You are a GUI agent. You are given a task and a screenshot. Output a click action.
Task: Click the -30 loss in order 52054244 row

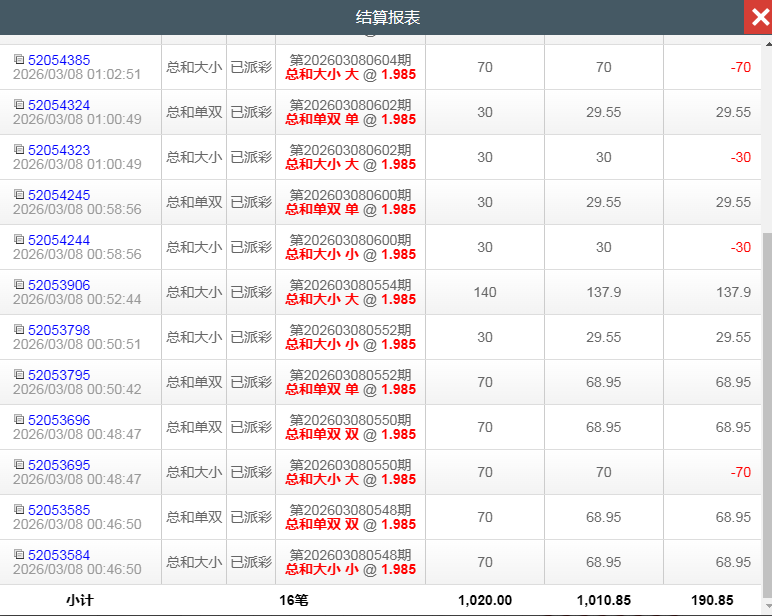pos(740,247)
